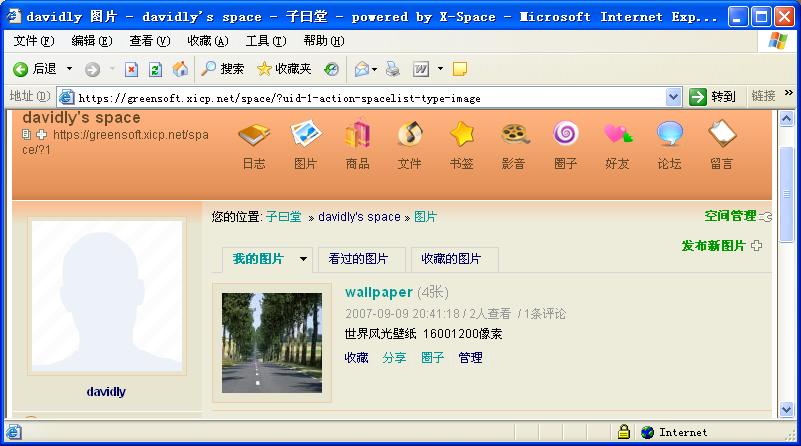
Task: Expand the Mail button dropdown arrow
Action: pyautogui.click(x=374, y=69)
